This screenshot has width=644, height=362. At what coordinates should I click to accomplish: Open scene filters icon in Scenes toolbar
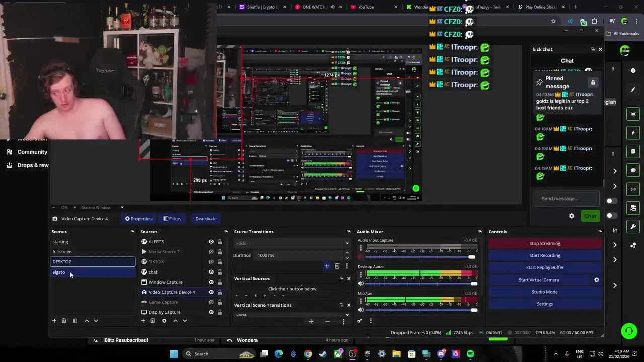coord(75,321)
